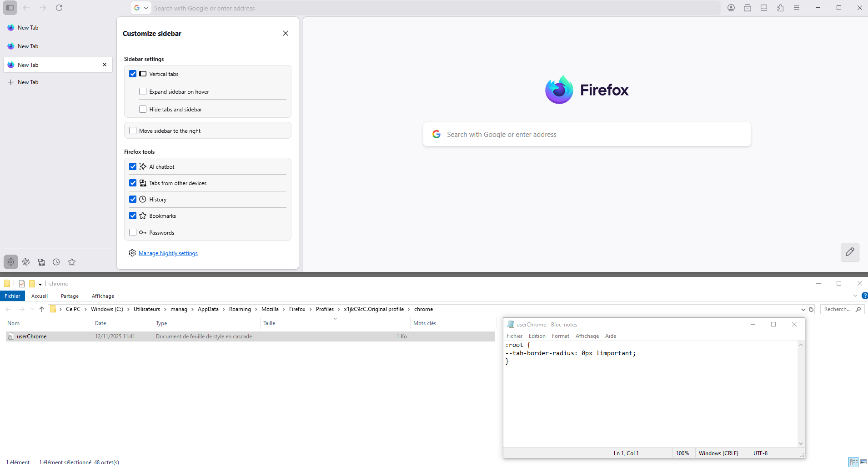868x467 pixels.
Task: Click the Customize sidebar gear icon
Action: [x=11, y=262]
